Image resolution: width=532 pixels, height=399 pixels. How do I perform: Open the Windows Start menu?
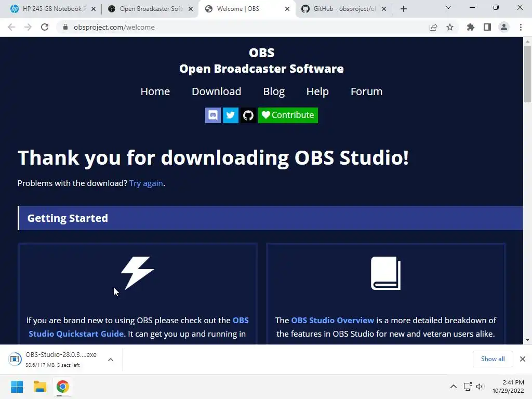click(x=17, y=387)
